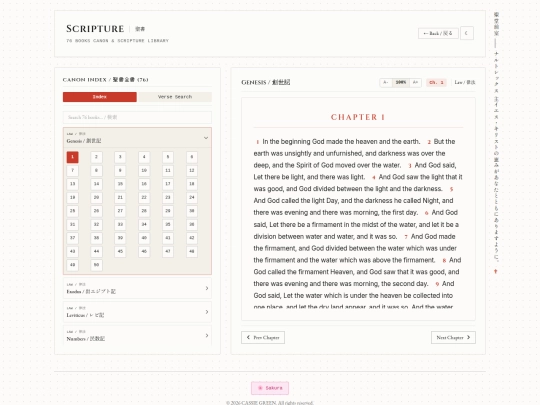Click verse number 8 marker

[444, 260]
